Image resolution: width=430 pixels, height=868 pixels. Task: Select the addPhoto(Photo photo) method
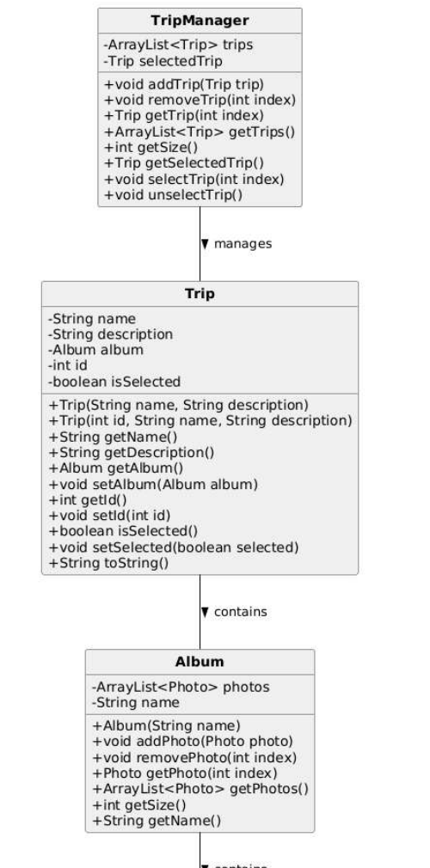click(x=193, y=741)
